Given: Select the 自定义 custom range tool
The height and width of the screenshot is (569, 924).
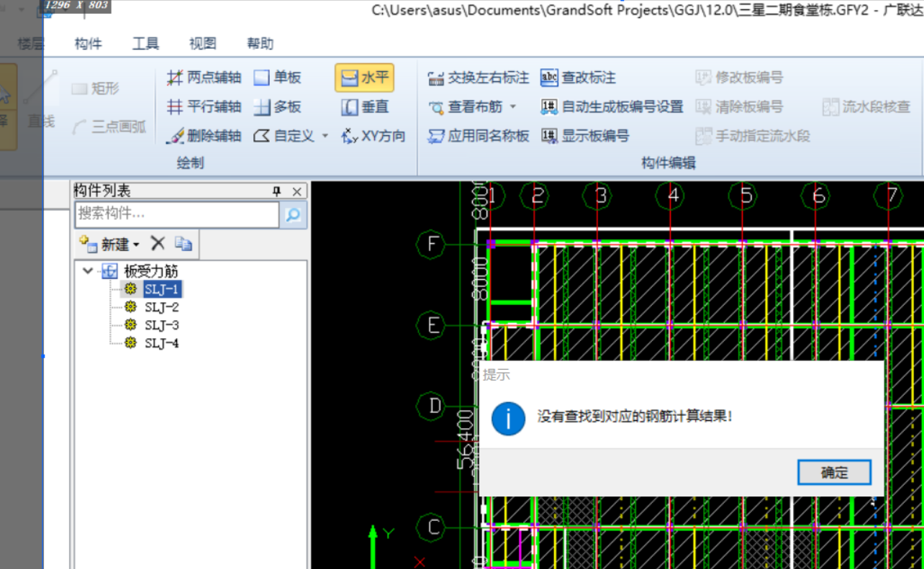Looking at the screenshot, I should [285, 136].
